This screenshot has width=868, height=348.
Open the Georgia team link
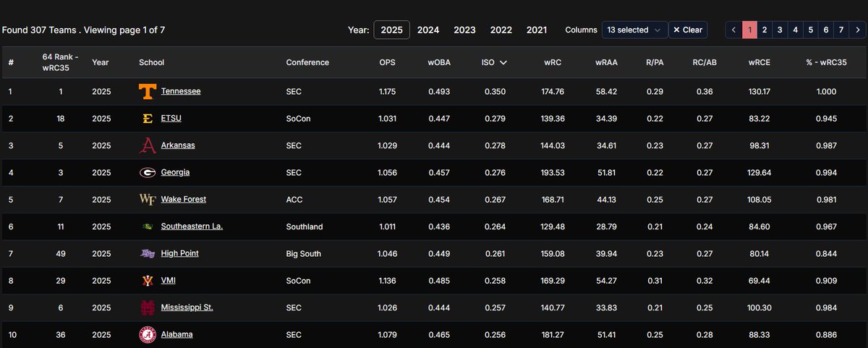pos(176,173)
